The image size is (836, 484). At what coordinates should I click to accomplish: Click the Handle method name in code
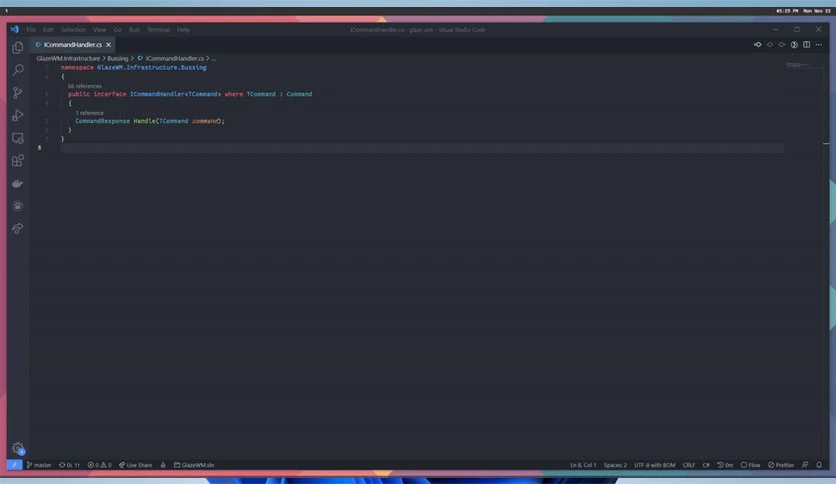(x=144, y=121)
